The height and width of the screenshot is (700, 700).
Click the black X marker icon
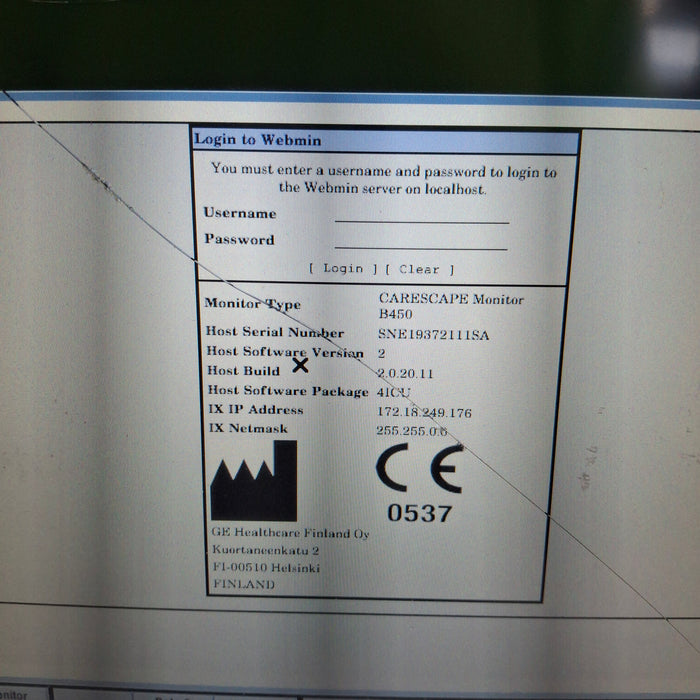click(300, 366)
